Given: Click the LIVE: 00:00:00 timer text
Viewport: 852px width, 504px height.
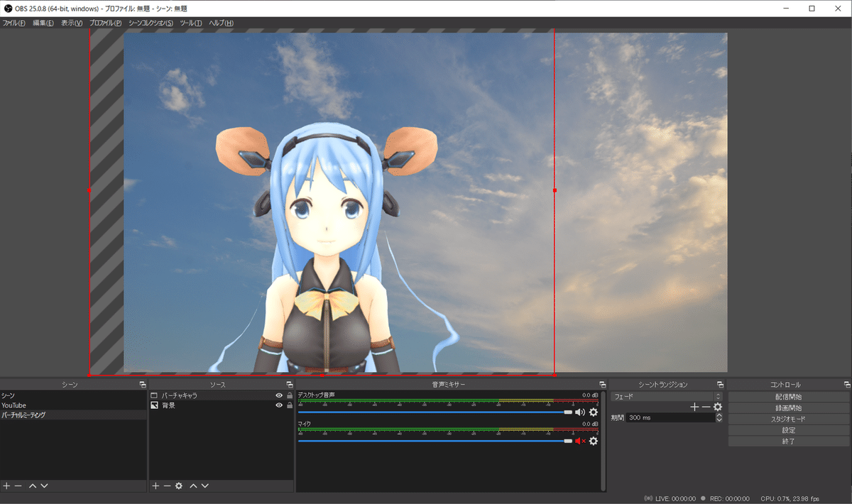Looking at the screenshot, I should [x=675, y=498].
